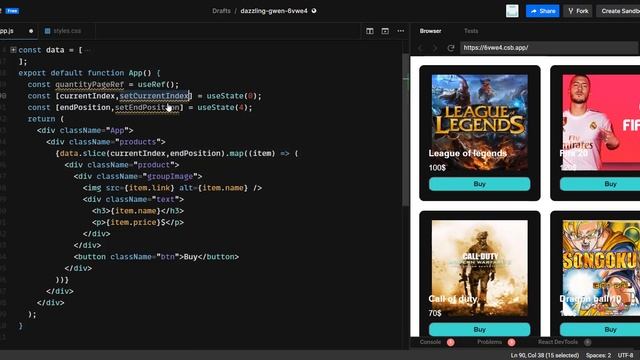Click the UTF-8 encoding status entry
The width and height of the screenshot is (640, 360).
(625, 355)
